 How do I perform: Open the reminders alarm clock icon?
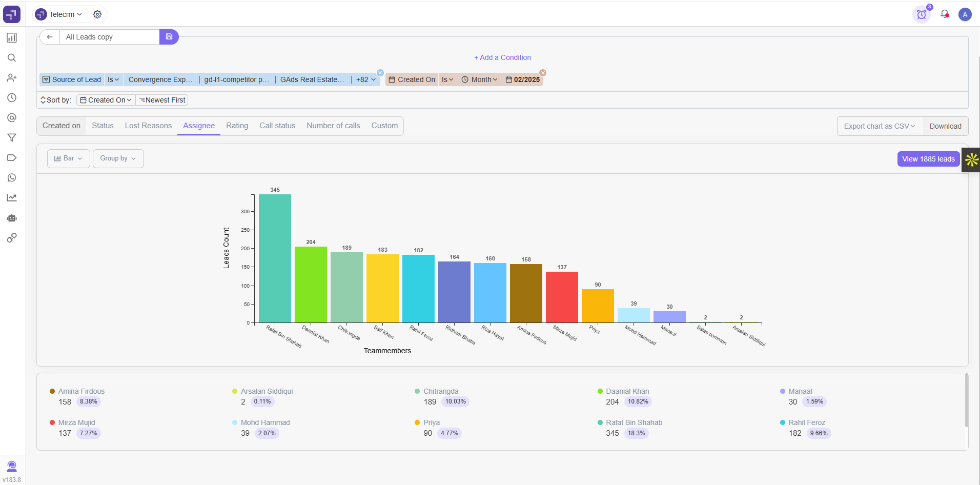point(921,14)
